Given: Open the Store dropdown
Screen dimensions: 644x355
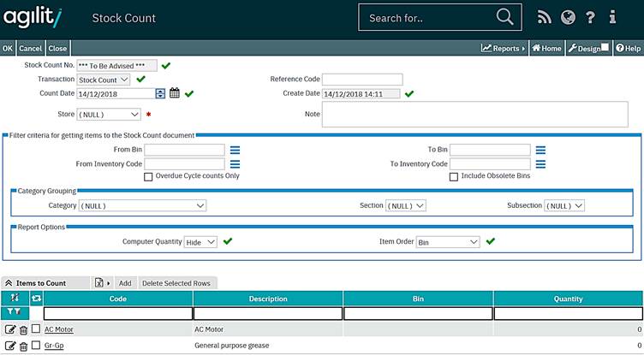Looking at the screenshot, I should point(109,114).
